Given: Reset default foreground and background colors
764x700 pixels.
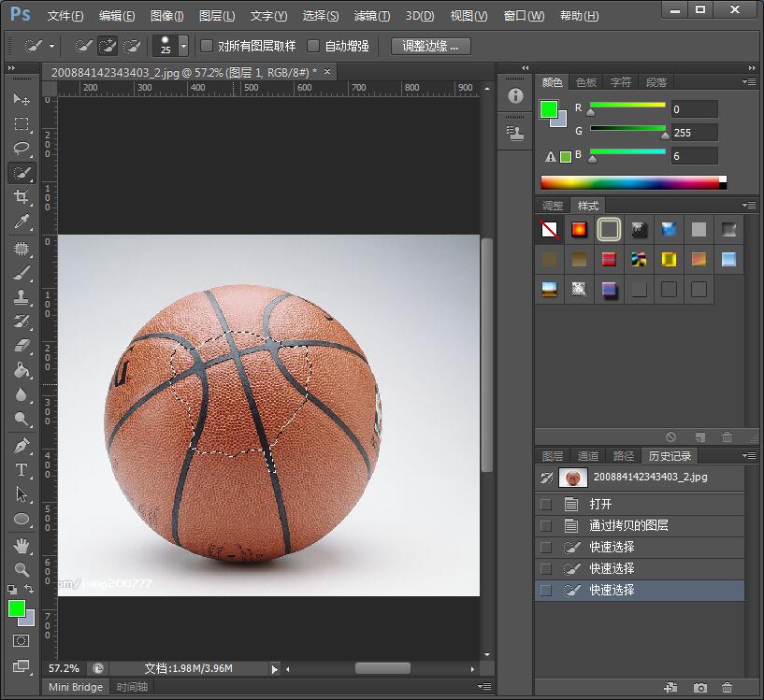Looking at the screenshot, I should (12, 590).
